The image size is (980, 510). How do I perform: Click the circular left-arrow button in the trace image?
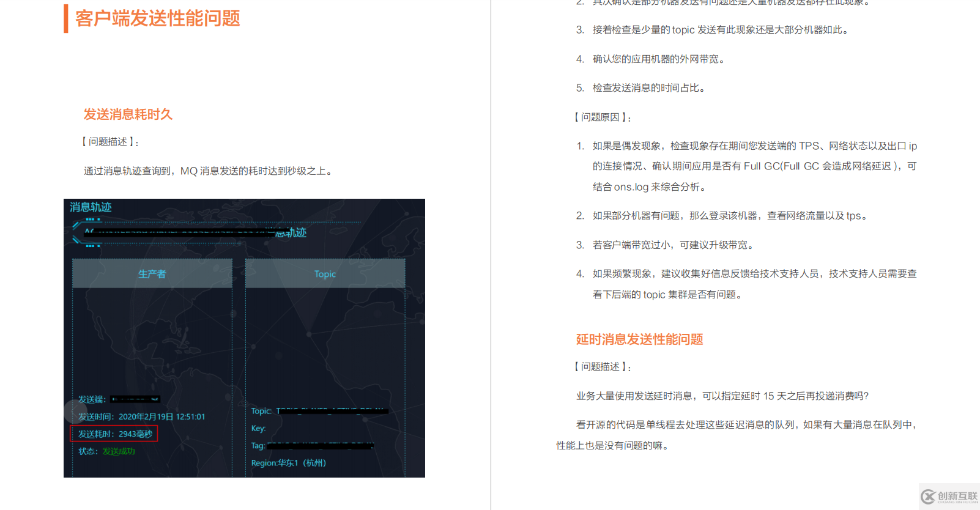(75, 411)
